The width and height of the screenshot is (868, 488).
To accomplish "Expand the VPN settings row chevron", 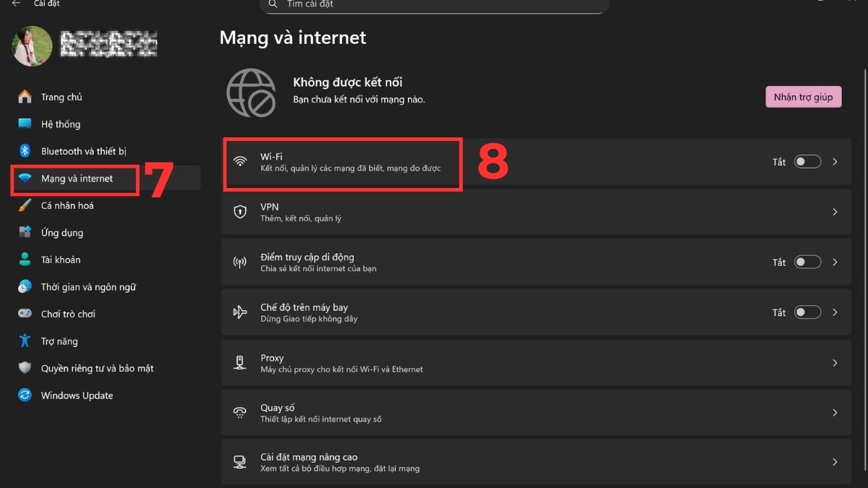I will coord(834,212).
